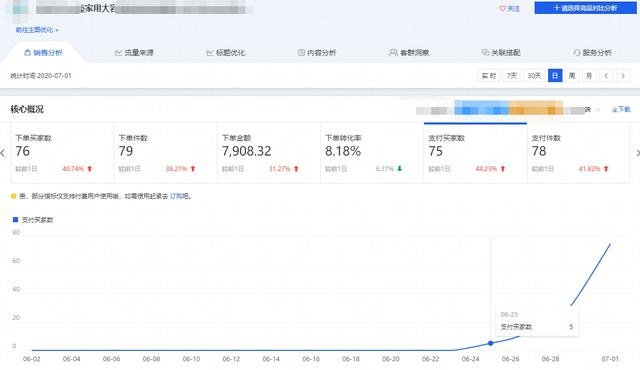Viewport: 640px width, 370px height.
Task: Select the 下单买家数 metric card
Action: pos(62,153)
